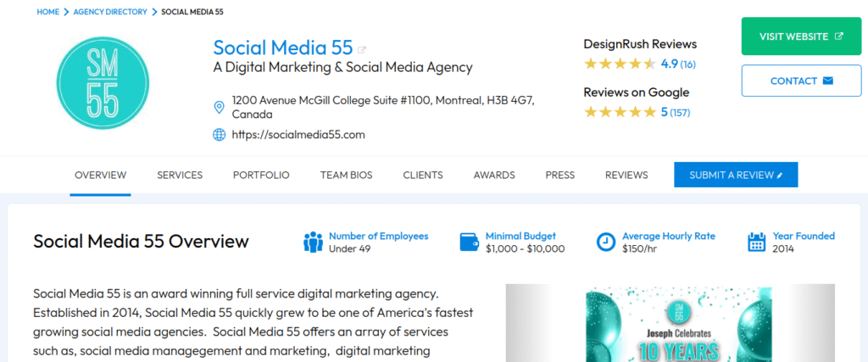
Task: Click the external link icon beside Social Media 55
Action: coord(362,49)
